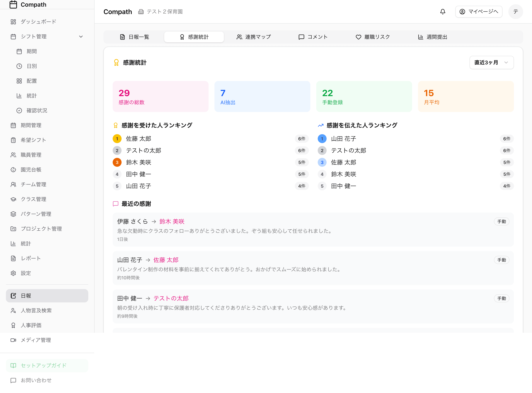The image size is (532, 393).
Task: Select the 感謝統計 tab toggle
Action: click(x=194, y=37)
